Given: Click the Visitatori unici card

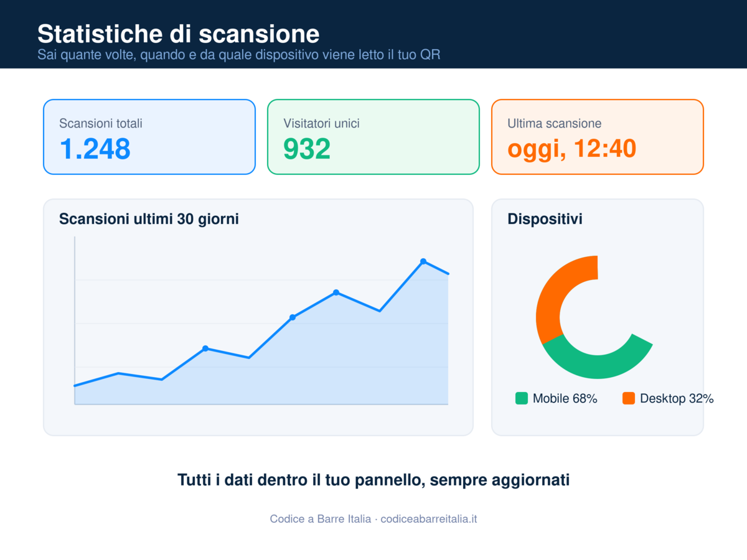Looking at the screenshot, I should pos(374,137).
